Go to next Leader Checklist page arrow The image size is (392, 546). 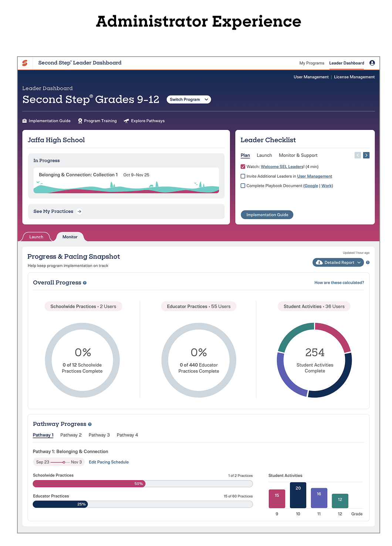click(x=366, y=155)
